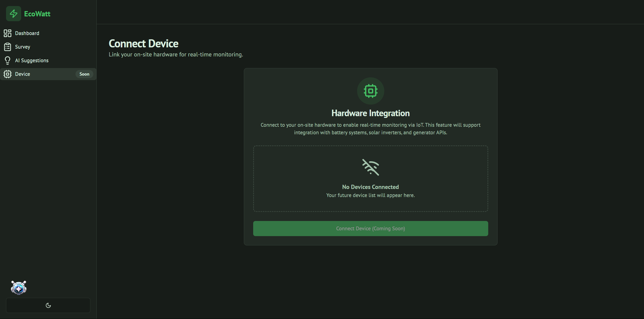The width and height of the screenshot is (644, 319).
Task: Open the robot assistant avatar
Action: pyautogui.click(x=19, y=288)
